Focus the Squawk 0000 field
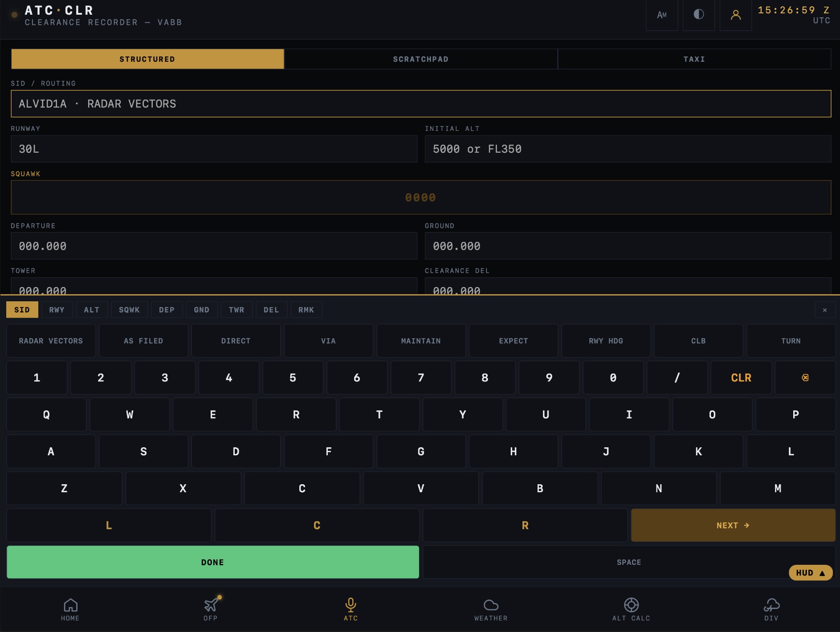This screenshot has width=840, height=632. pyautogui.click(x=421, y=197)
